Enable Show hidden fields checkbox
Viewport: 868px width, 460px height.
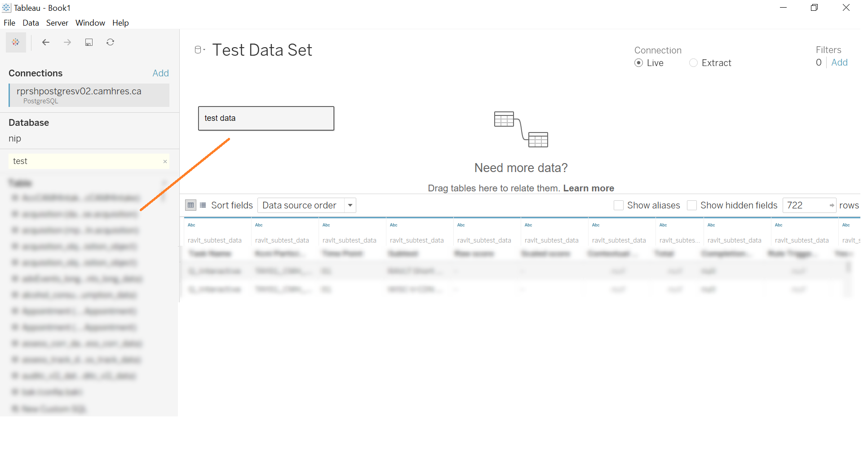tap(692, 205)
